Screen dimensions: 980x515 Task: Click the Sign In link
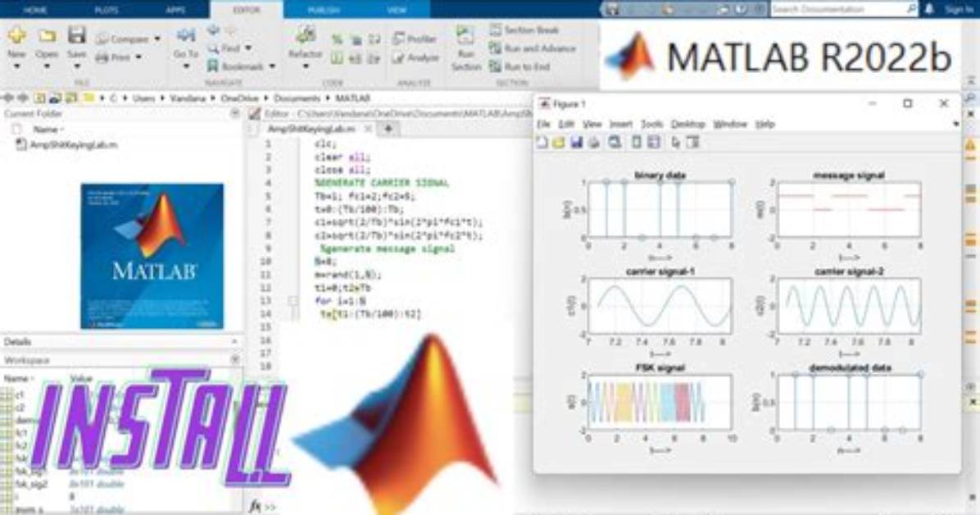click(960, 9)
